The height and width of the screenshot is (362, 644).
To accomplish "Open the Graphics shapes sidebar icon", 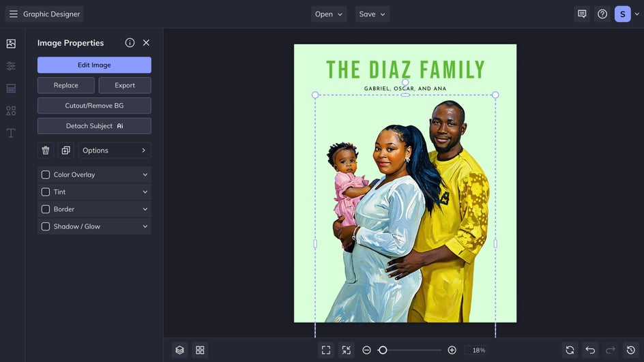I will 11,111.
